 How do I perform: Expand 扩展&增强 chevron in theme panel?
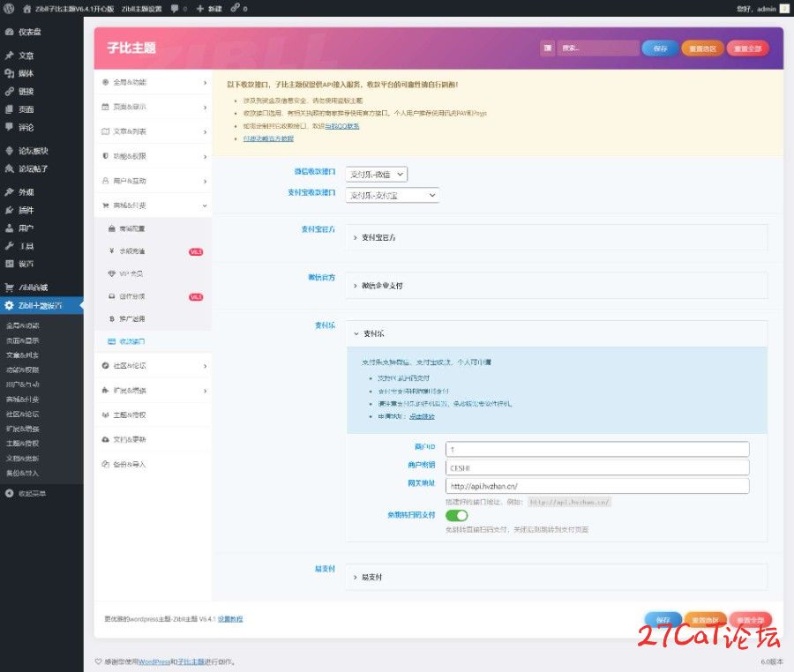(205, 391)
